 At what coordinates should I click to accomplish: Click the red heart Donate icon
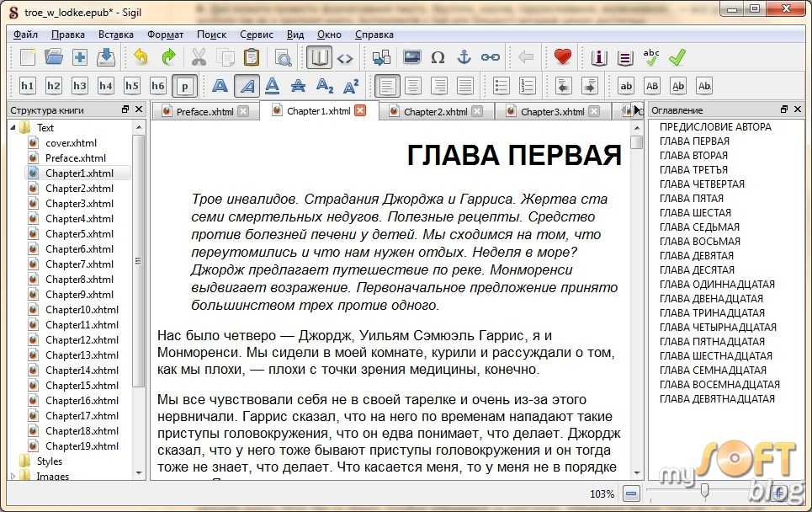[x=562, y=56]
